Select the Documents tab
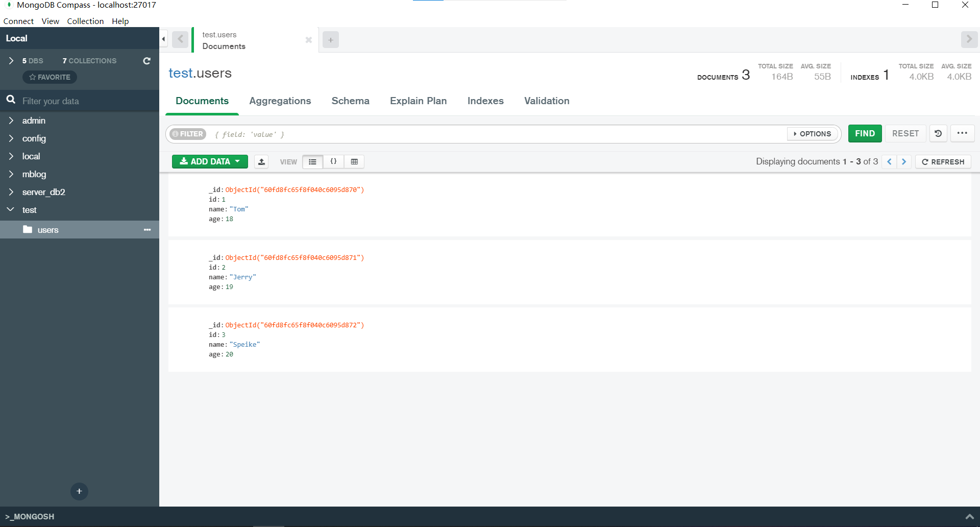The image size is (980, 527). coord(202,101)
